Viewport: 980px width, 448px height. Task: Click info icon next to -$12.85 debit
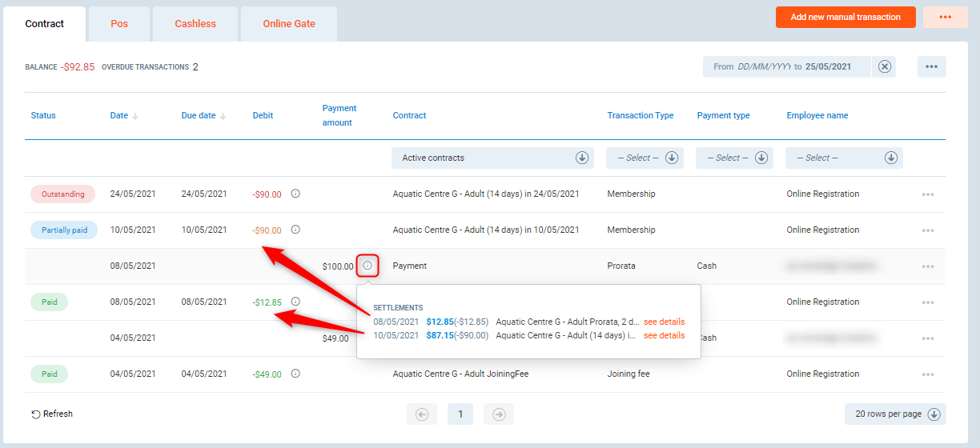click(x=295, y=302)
